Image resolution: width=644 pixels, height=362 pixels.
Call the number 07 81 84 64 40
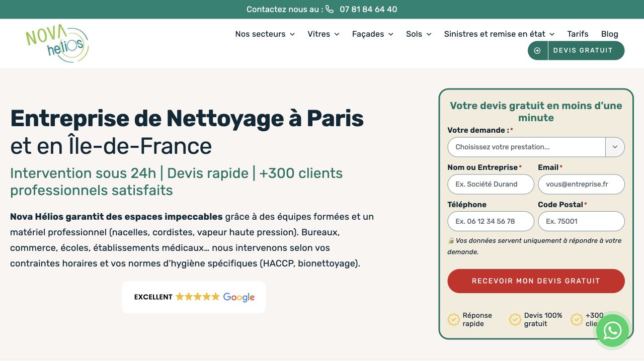click(368, 9)
